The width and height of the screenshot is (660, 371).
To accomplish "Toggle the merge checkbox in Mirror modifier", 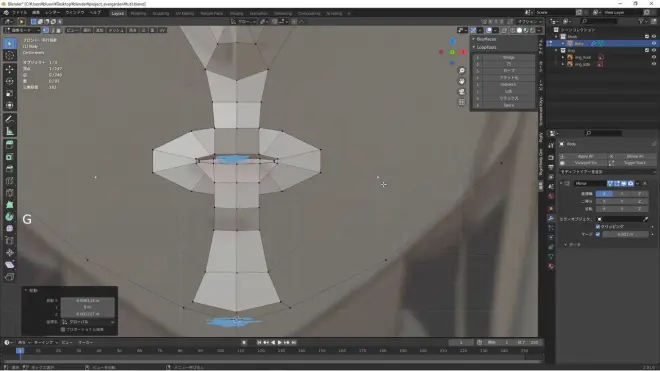I will (x=598, y=234).
